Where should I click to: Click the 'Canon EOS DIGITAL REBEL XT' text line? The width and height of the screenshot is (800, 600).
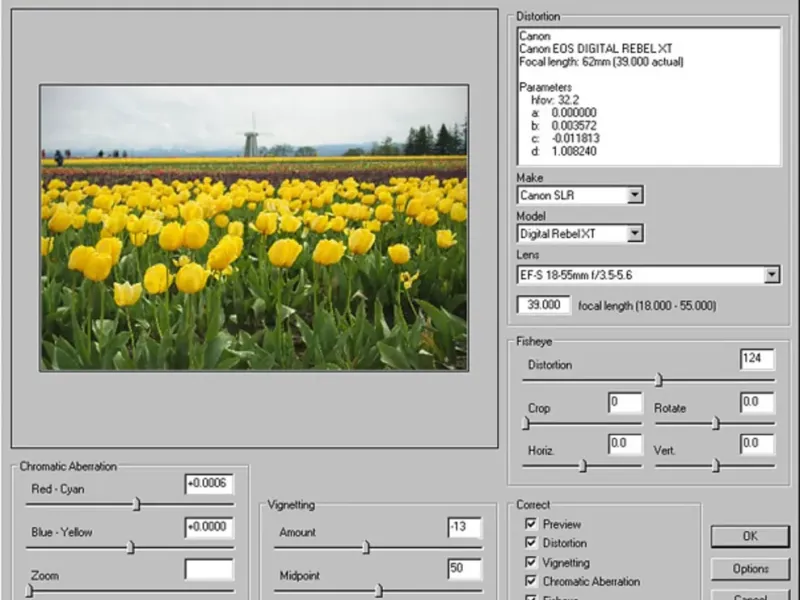[595, 49]
